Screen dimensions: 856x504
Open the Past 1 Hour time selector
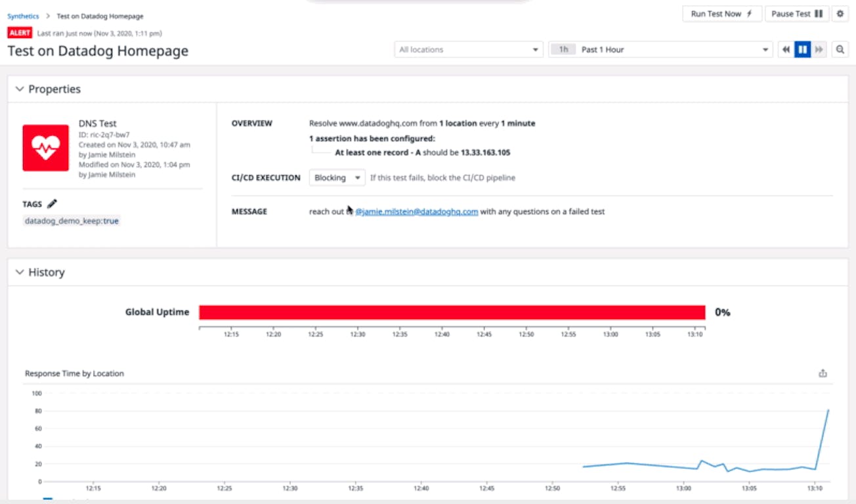coord(660,50)
